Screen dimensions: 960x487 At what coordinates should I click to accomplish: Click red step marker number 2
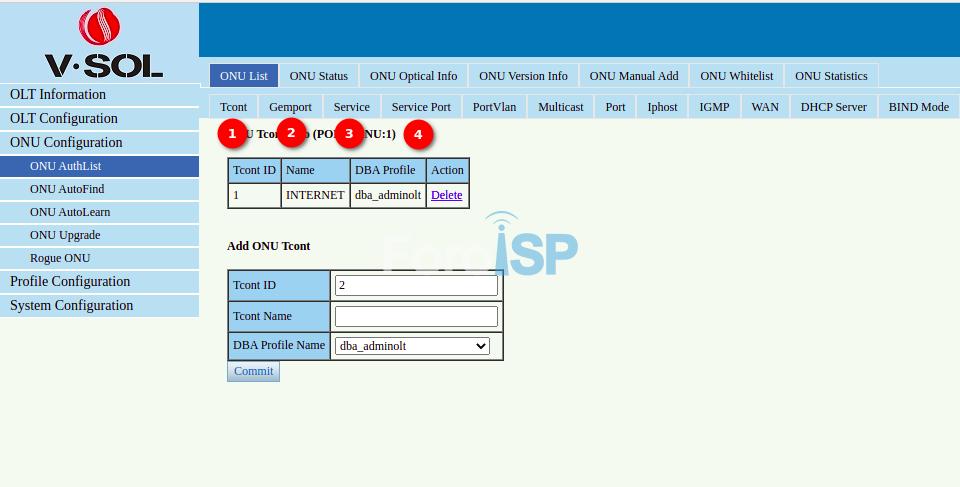click(x=291, y=133)
